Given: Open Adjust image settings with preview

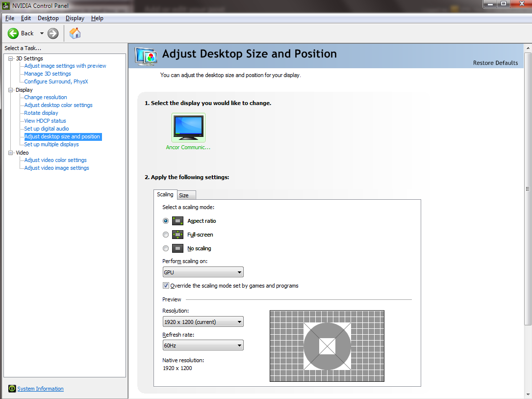Looking at the screenshot, I should (x=65, y=66).
